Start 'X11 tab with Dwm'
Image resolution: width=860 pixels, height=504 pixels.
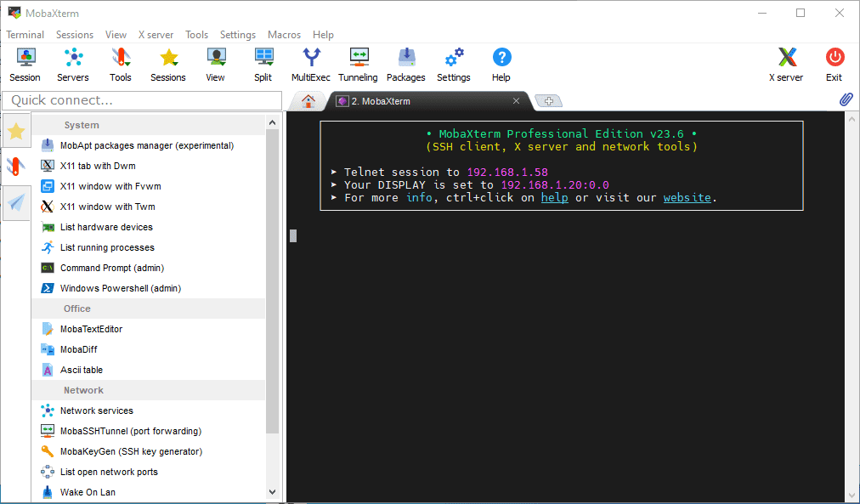pyautogui.click(x=148, y=166)
